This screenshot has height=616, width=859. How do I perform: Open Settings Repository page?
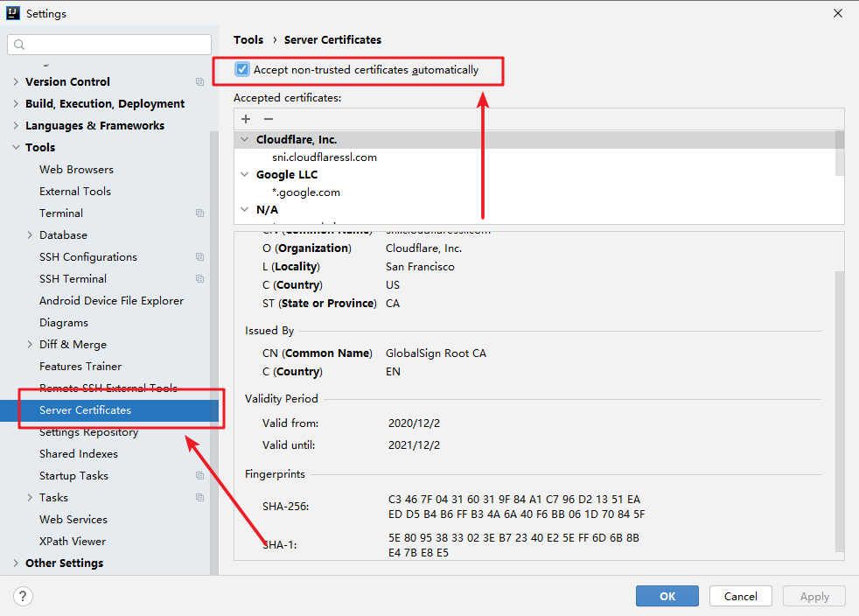pyautogui.click(x=88, y=432)
